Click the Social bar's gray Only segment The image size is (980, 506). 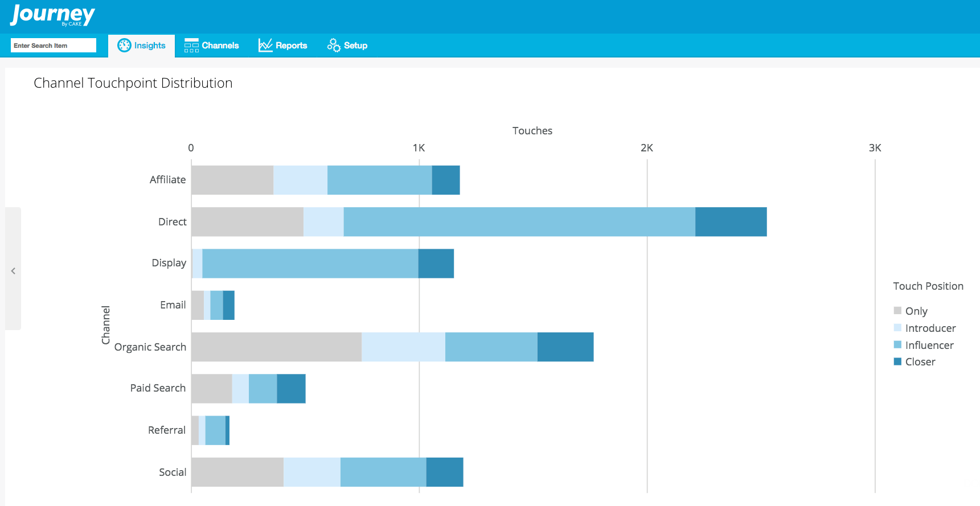[x=237, y=472]
